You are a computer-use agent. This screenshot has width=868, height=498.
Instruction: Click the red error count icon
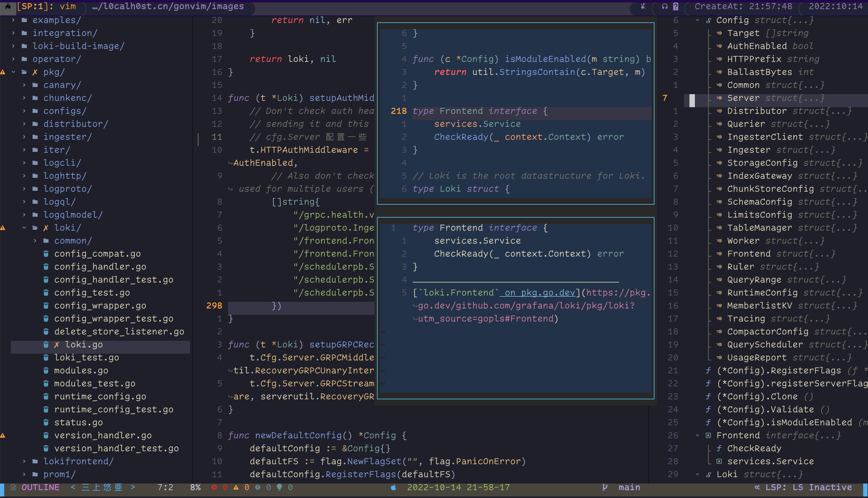pyautogui.click(x=214, y=487)
